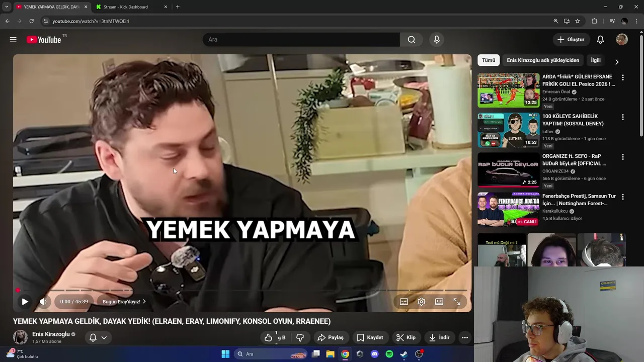The image size is (644, 362).
Task: Select the İlgili filter chip
Action: click(x=596, y=60)
